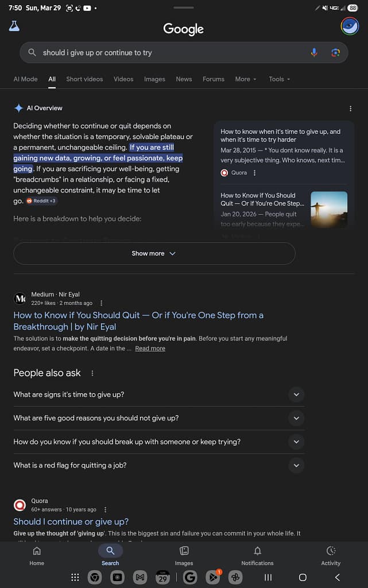Open the Tools dropdown

pos(280,79)
